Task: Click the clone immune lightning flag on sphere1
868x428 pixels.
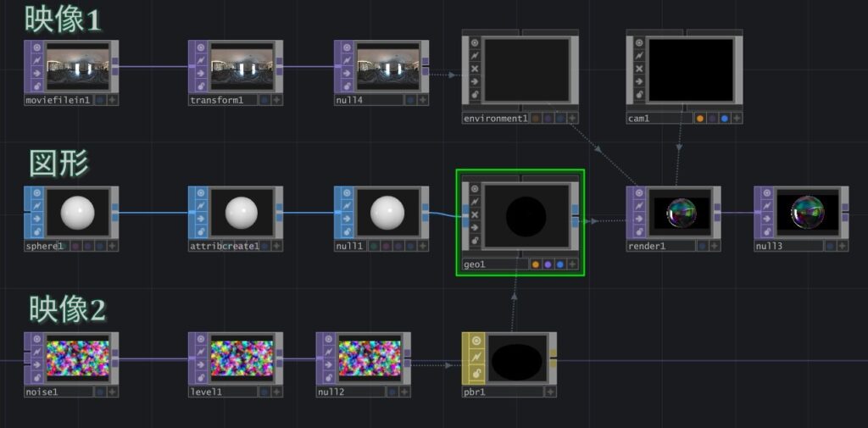Action: [x=36, y=206]
